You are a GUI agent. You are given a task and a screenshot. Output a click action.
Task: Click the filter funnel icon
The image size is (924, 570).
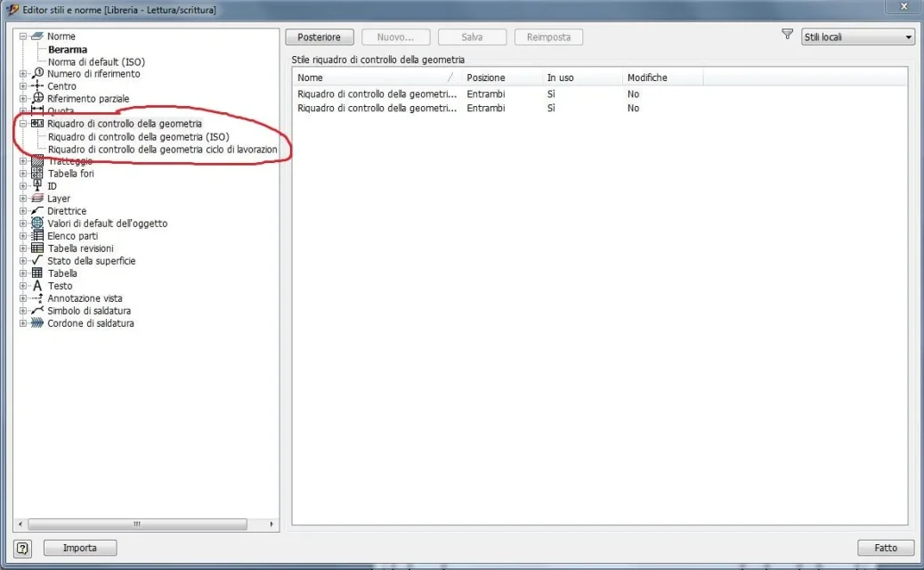pyautogui.click(x=787, y=35)
